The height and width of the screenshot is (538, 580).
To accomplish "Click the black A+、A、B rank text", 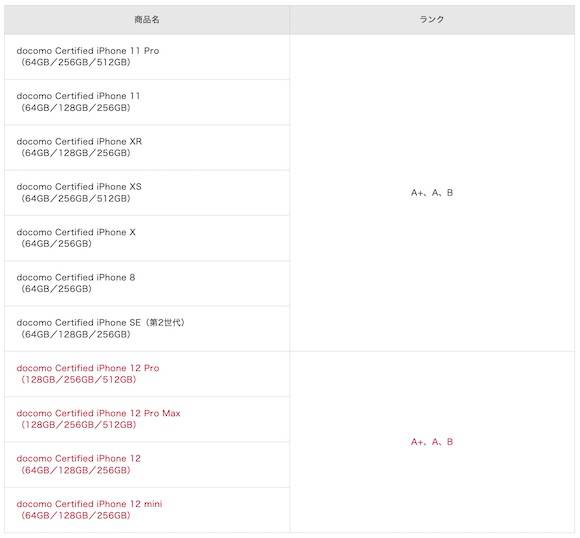I will click(x=432, y=193).
